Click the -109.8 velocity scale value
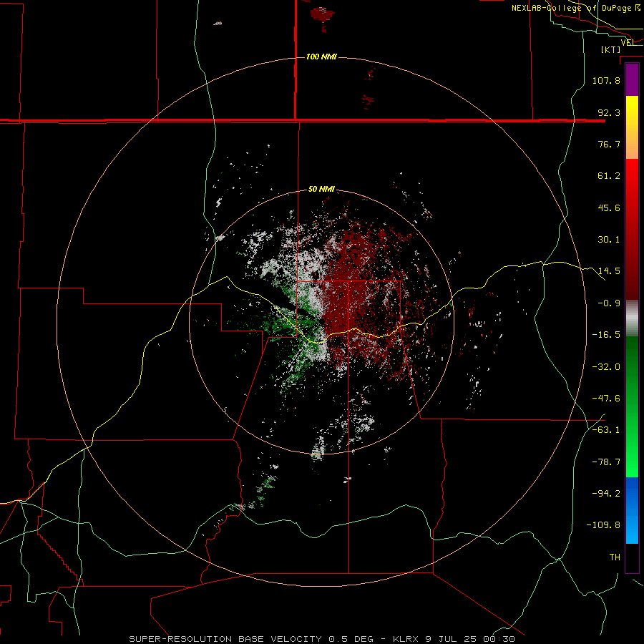Viewport: 644px width, 644px height. click(603, 525)
